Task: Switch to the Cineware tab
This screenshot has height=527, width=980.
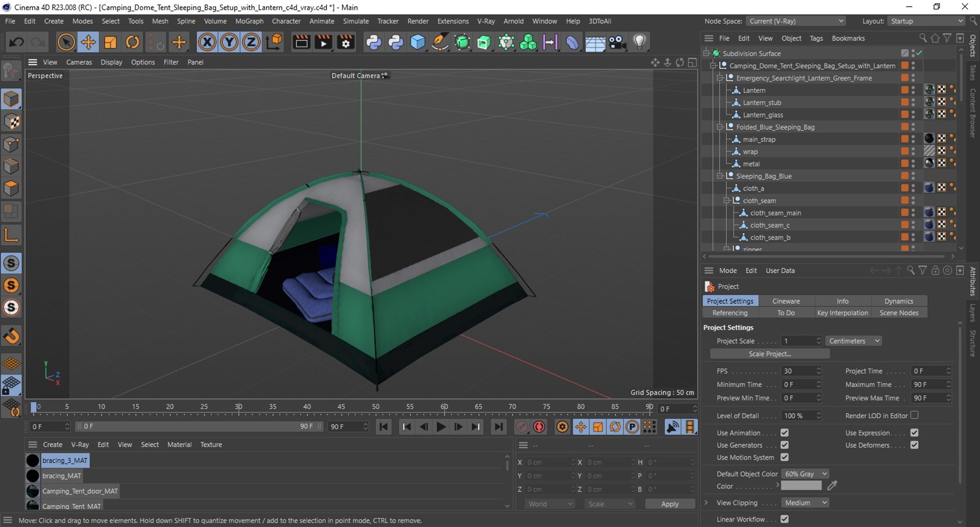Action: tap(786, 301)
